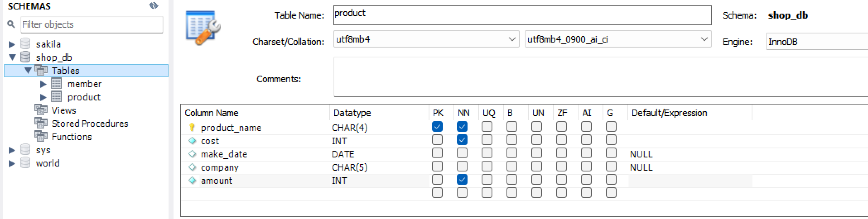Collapse the shop_db schema
The image size is (868, 219).
(12, 57)
